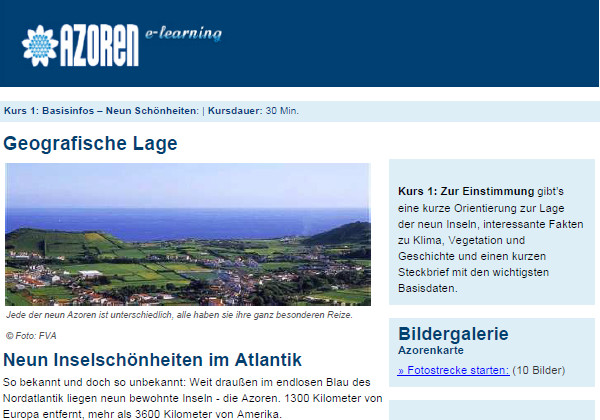
Task: Click the Geografische Lage heading
Action: click(x=90, y=143)
